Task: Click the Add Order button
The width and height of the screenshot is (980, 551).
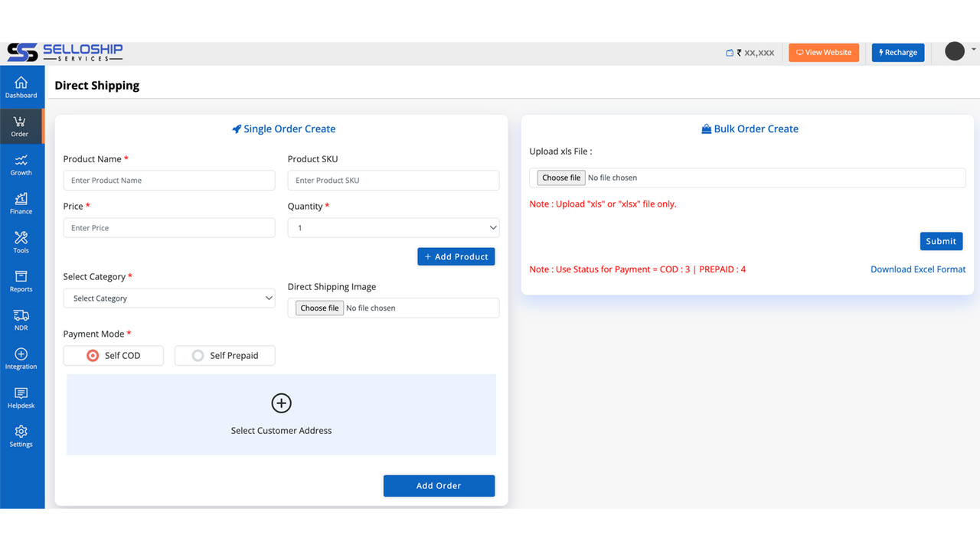Action: pos(439,486)
